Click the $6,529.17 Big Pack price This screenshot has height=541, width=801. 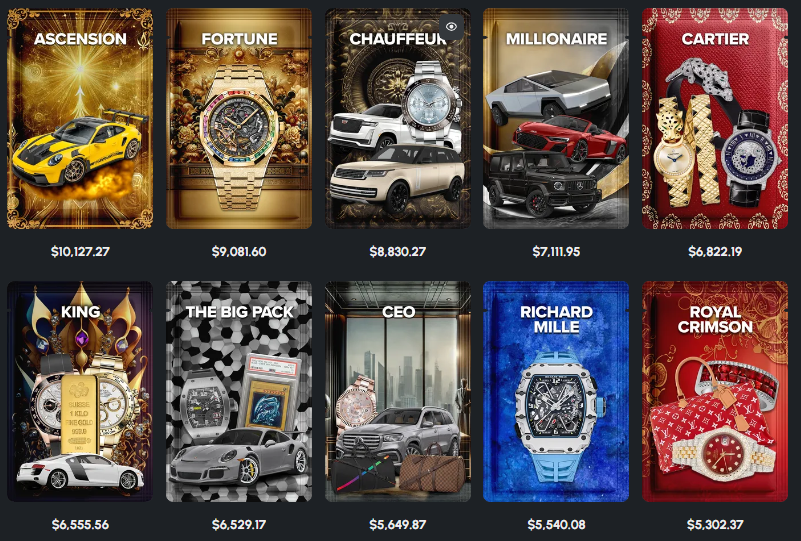pos(239,524)
